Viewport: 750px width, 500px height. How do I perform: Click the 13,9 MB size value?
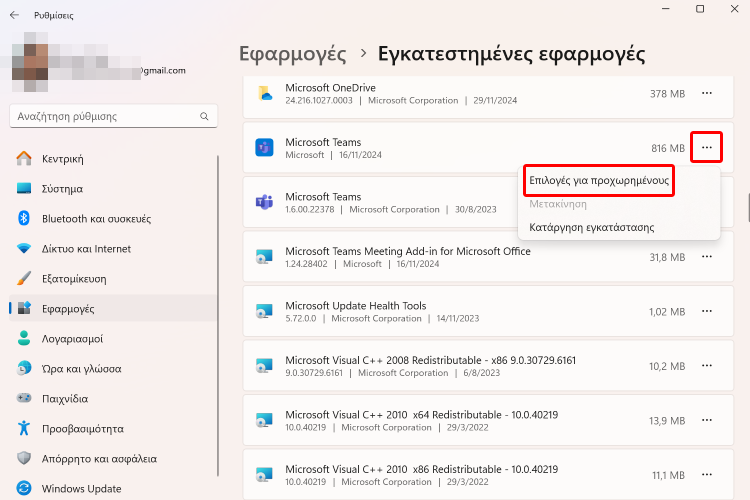[667, 421]
